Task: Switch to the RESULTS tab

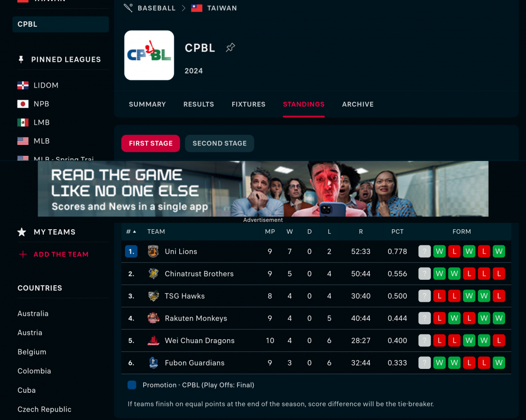Action: 199,104
